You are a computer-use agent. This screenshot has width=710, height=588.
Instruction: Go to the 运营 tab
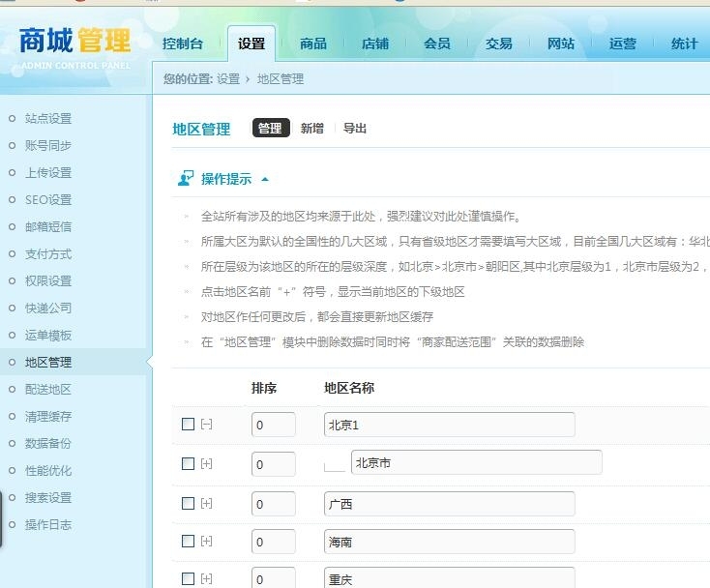click(623, 44)
